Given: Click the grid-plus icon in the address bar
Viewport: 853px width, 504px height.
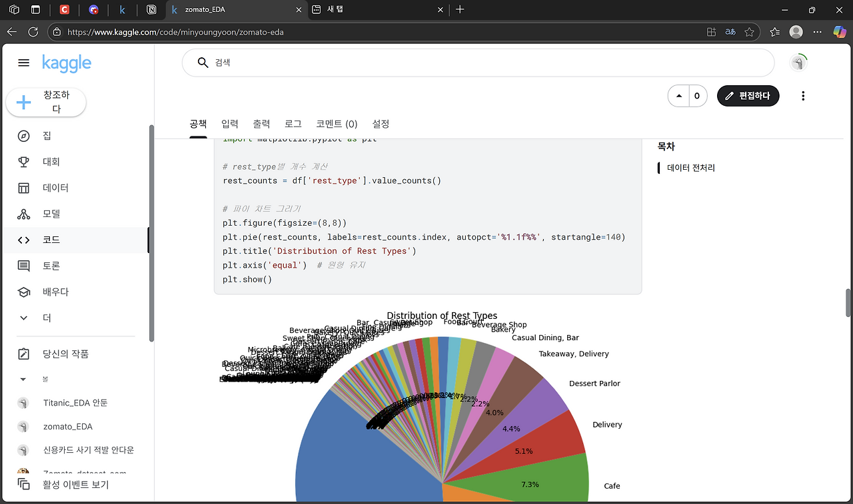Looking at the screenshot, I should [712, 31].
